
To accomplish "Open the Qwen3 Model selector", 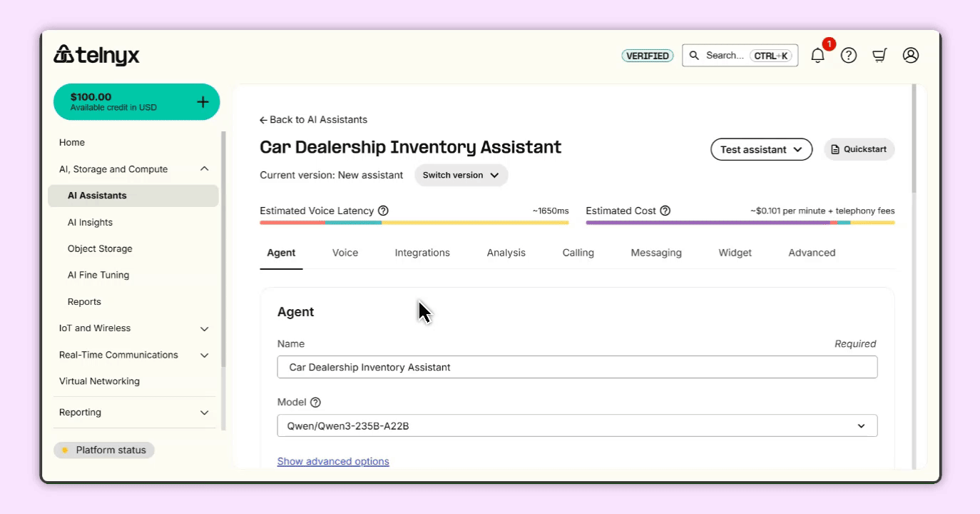I will [x=578, y=425].
